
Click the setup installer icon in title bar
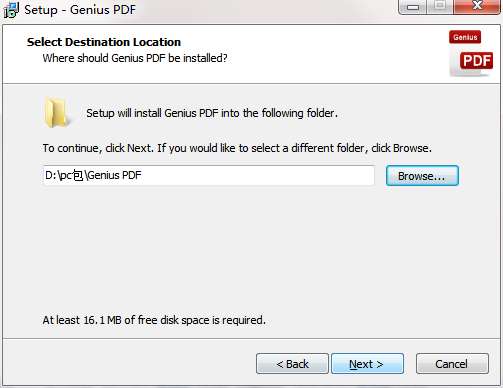click(11, 10)
